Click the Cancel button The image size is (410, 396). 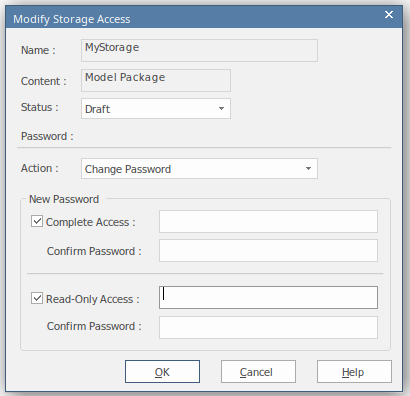[258, 371]
